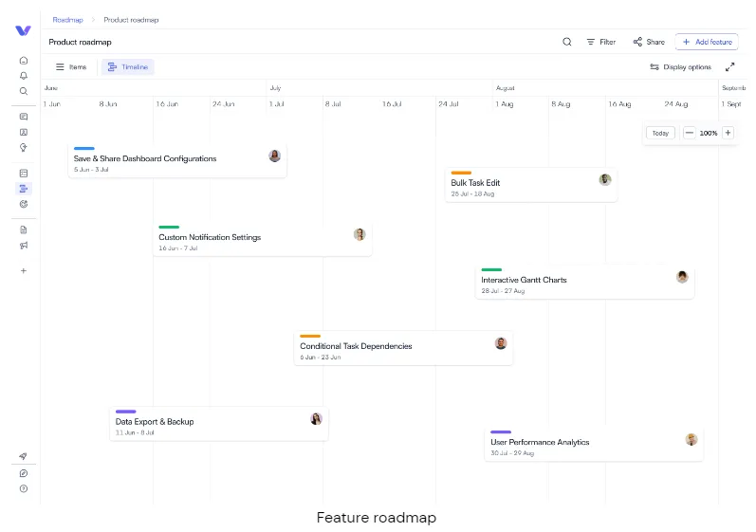Image resolution: width=756 pixels, height=532 pixels.
Task: Click the app logo in the sidebar
Action: pos(23,31)
